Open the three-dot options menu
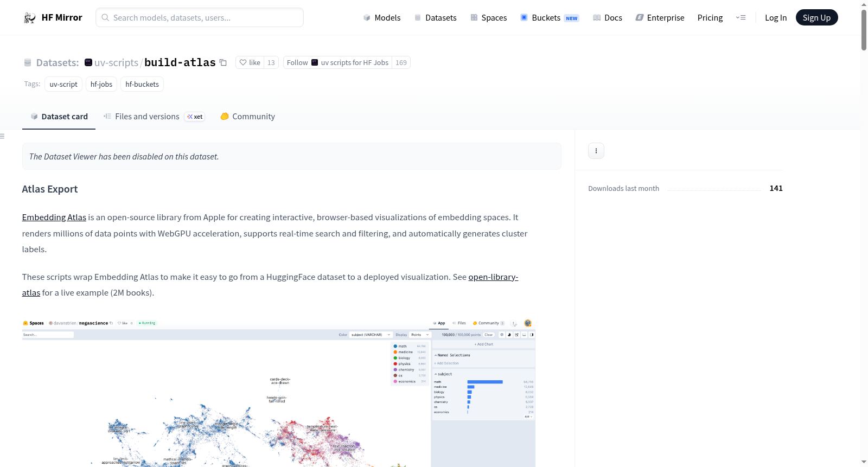 click(596, 151)
